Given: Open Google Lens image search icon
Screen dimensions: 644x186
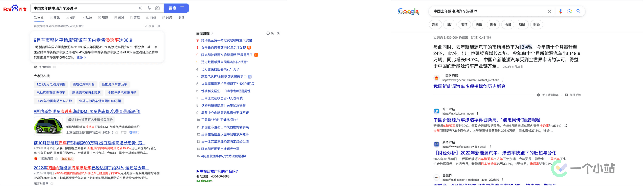Looking at the screenshot, I should (570, 11).
